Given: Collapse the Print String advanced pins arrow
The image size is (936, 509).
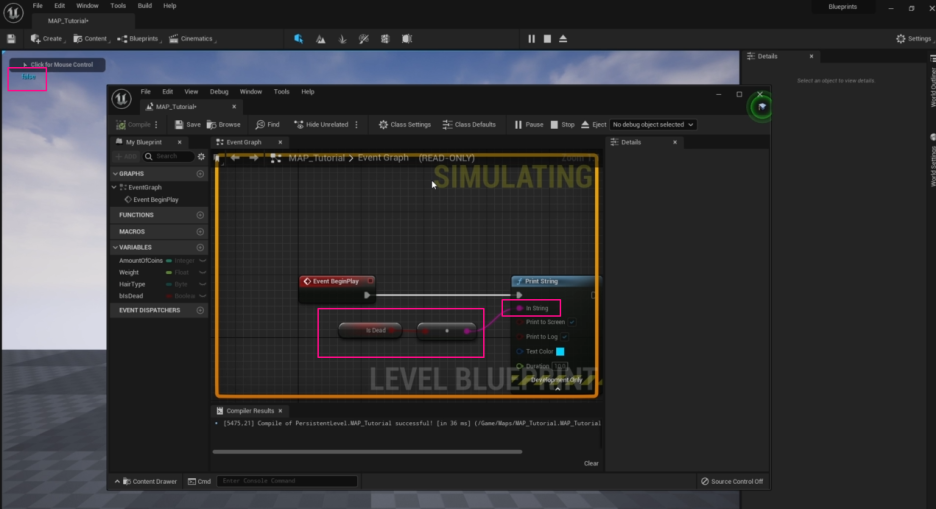Looking at the screenshot, I should pyautogui.click(x=558, y=388).
